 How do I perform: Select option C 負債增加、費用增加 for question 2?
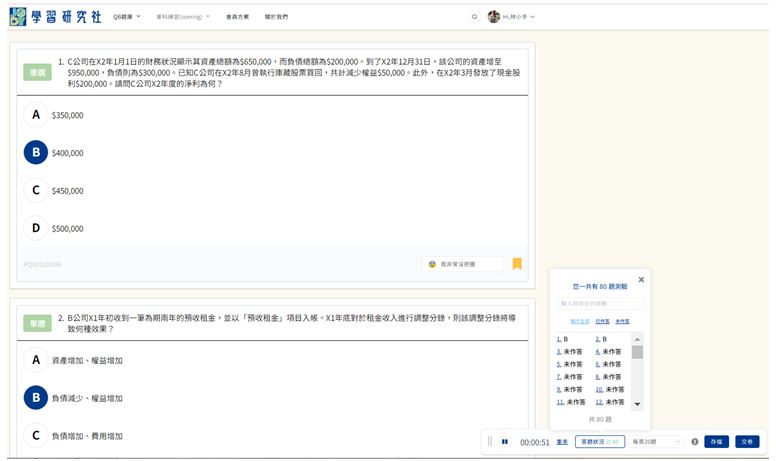point(36,435)
